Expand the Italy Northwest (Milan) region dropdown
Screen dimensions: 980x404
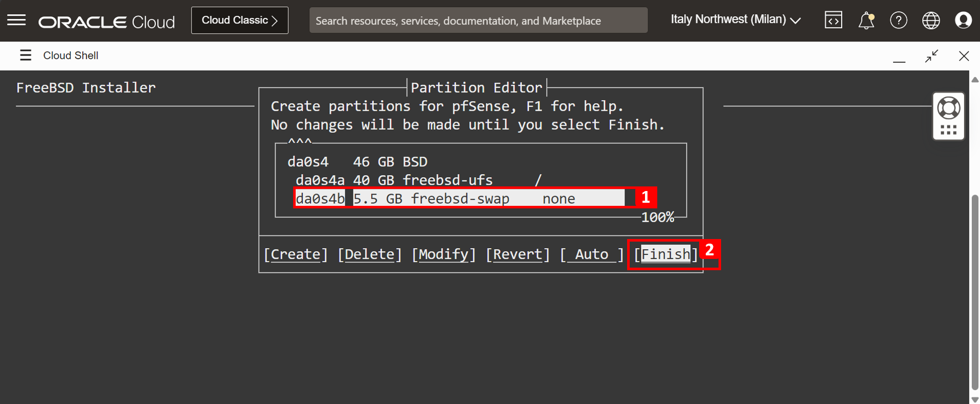735,20
